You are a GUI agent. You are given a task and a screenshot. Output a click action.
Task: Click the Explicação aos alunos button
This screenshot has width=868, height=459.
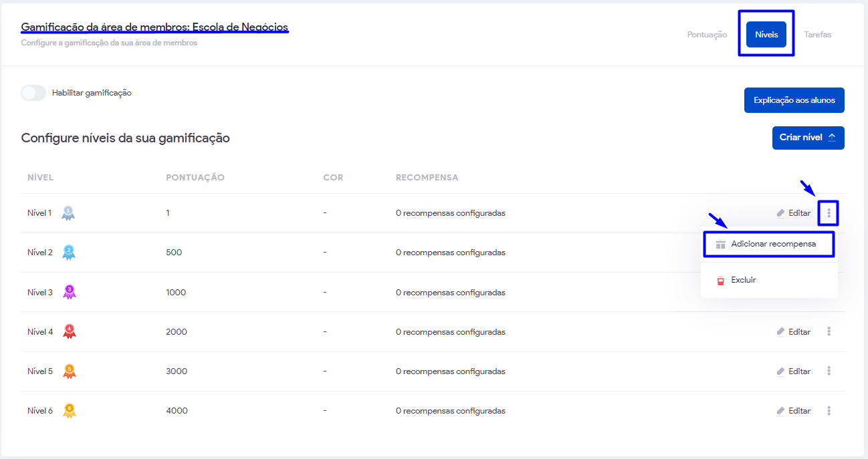[794, 100]
